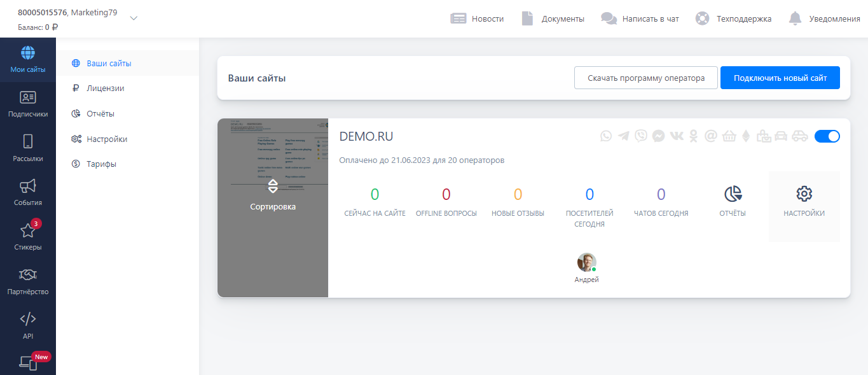The width and height of the screenshot is (868, 375).
Task: Click operator Андрей's avatar
Action: coord(586,262)
